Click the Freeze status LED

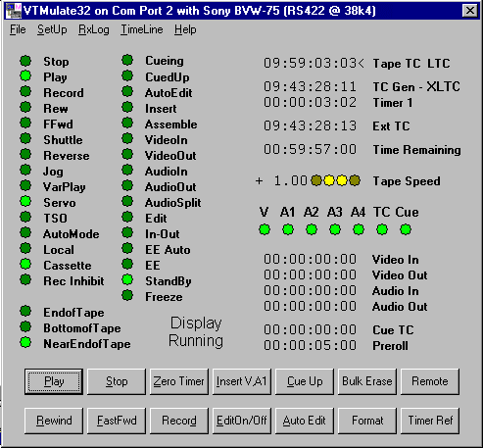[127, 295]
